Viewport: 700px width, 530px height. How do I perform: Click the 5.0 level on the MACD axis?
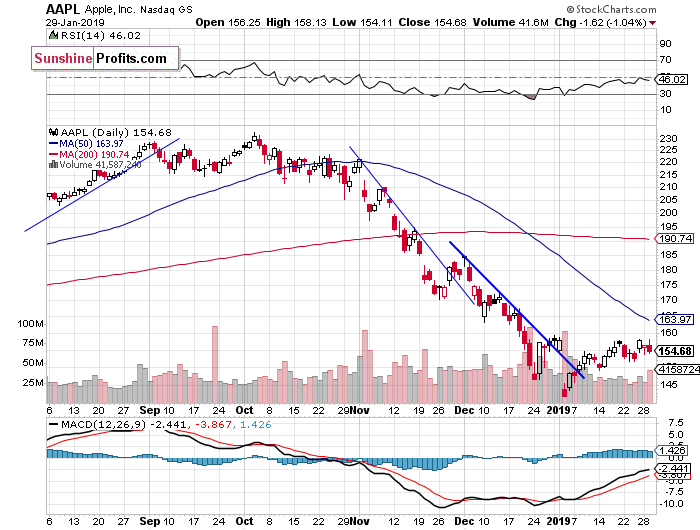pos(676,435)
